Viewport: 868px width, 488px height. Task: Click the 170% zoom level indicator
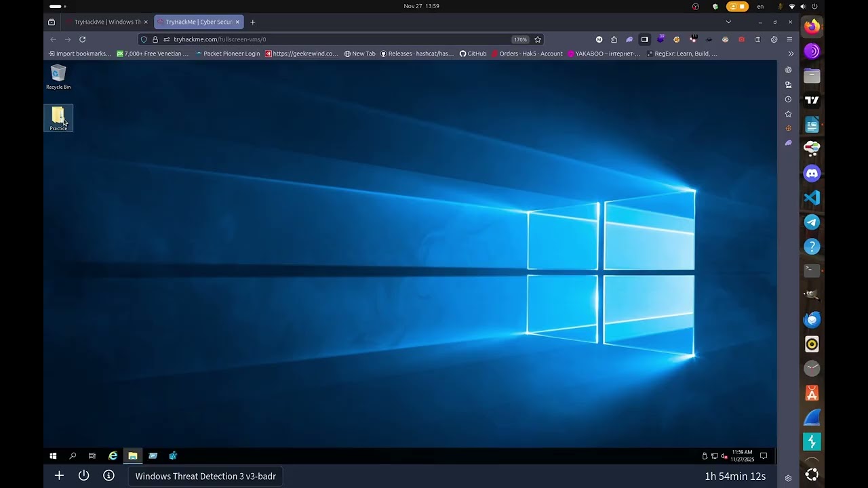coord(520,39)
